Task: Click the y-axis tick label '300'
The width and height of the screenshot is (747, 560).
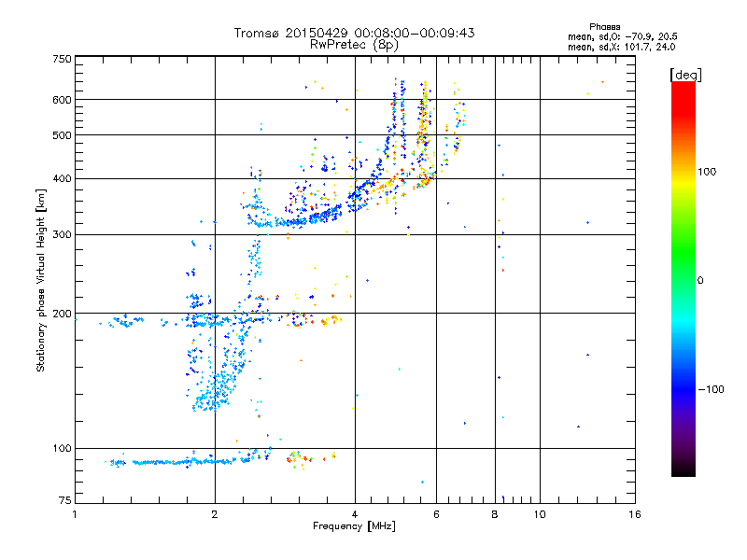Action: (62, 234)
